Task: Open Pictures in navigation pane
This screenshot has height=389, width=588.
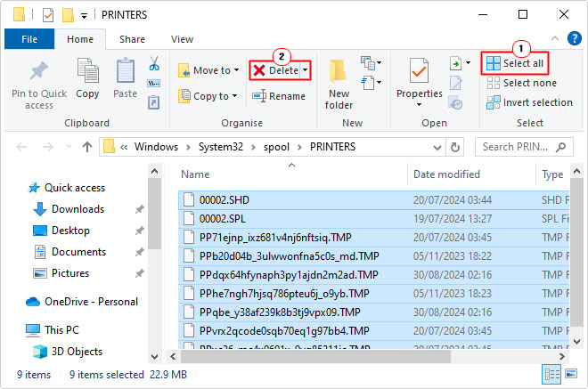Action: tap(70, 273)
